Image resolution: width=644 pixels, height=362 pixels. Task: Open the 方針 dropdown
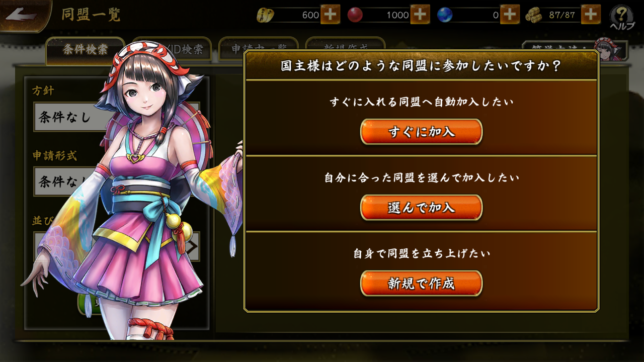click(117, 117)
